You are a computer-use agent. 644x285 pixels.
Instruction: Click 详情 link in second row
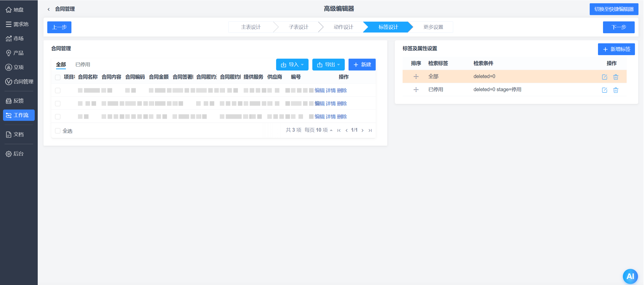330,104
